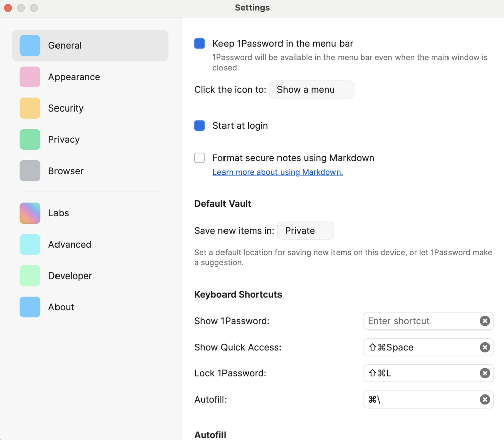This screenshot has width=504, height=440.
Task: Go to the About section
Action: 61,307
